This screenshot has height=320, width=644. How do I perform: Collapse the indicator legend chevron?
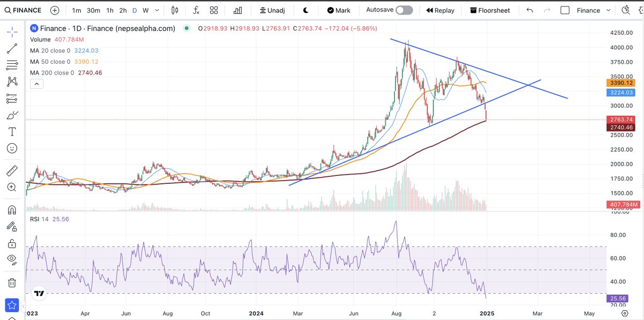coord(36,84)
